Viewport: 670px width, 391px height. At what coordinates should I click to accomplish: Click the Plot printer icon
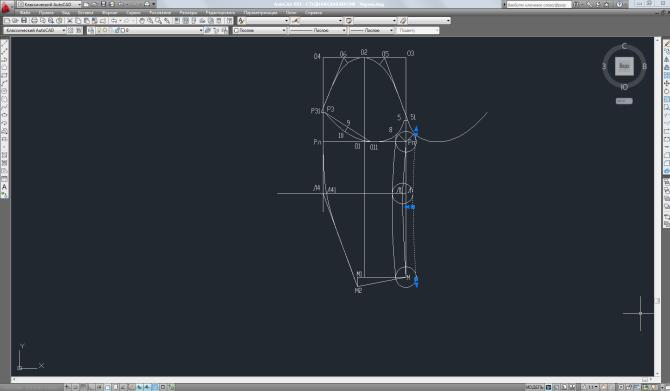(x=34, y=21)
